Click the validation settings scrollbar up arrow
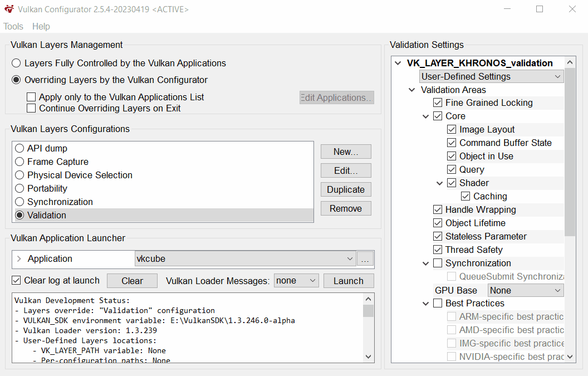 (570, 62)
